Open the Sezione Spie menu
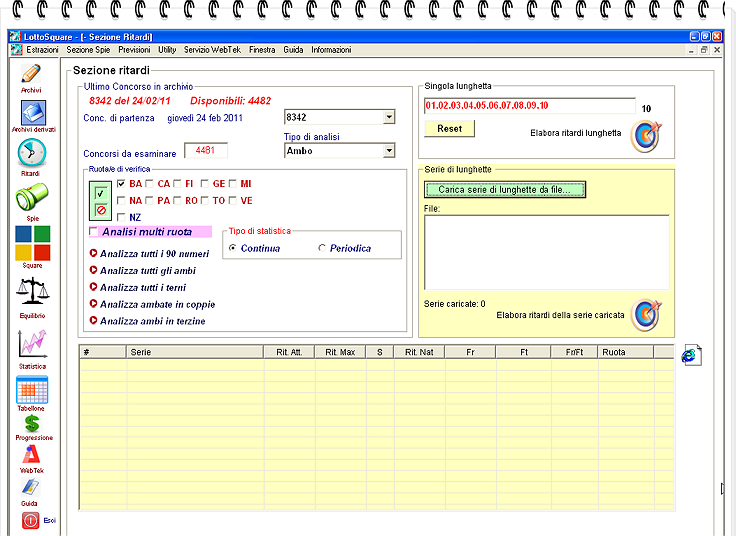Viewport: 736px width, 536px height. coord(88,50)
